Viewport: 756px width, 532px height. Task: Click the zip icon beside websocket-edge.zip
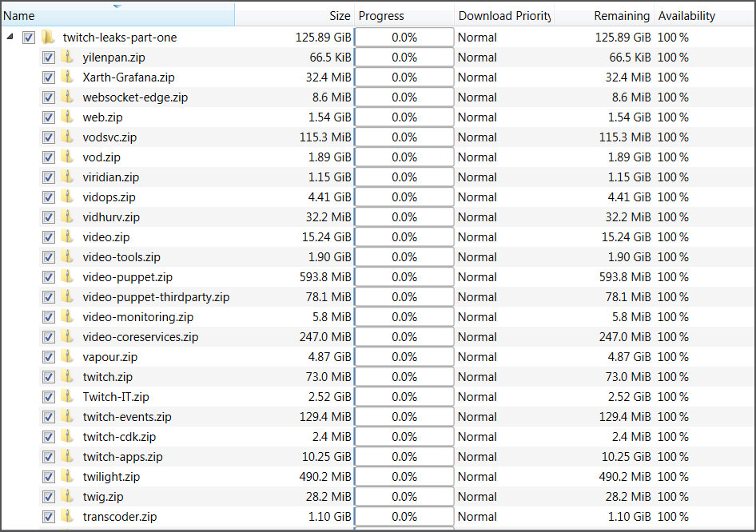tap(67, 97)
